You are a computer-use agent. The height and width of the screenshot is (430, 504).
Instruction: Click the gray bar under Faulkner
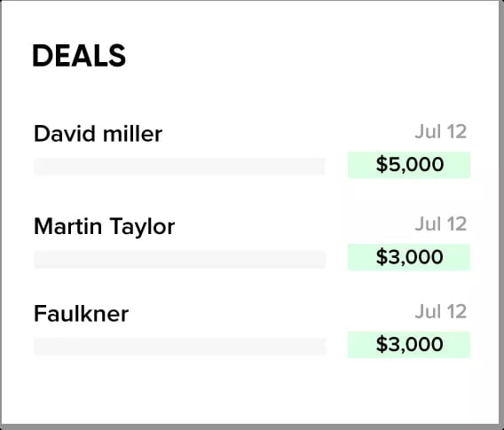(x=180, y=346)
